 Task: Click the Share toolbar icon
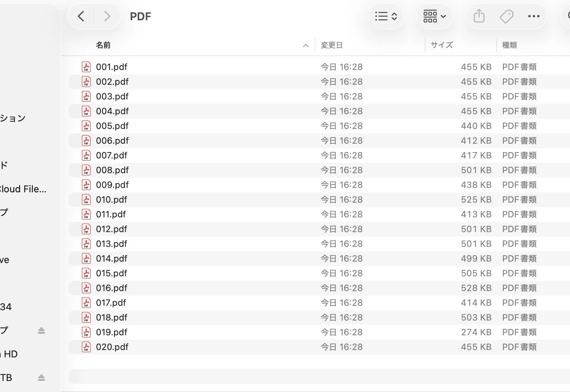coord(479,16)
